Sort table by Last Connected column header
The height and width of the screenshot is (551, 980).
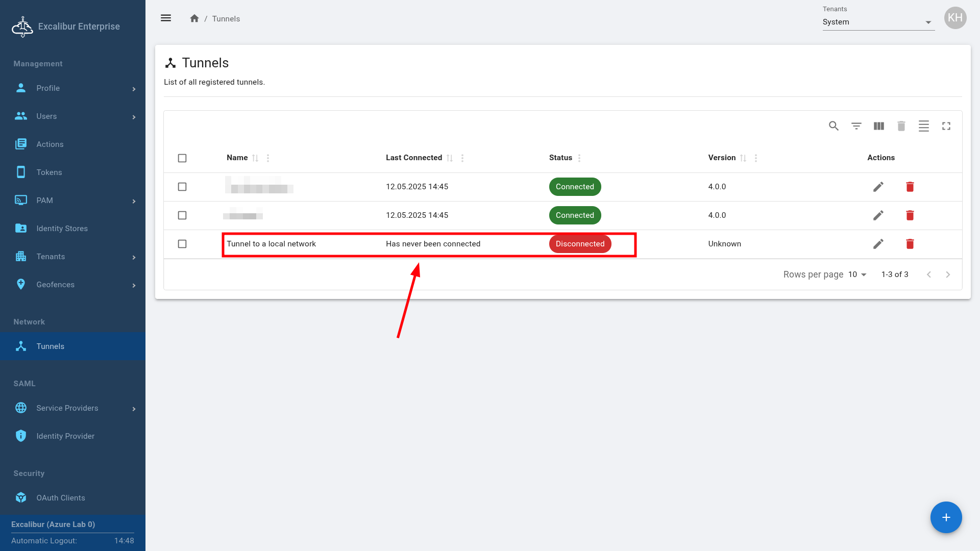(414, 158)
